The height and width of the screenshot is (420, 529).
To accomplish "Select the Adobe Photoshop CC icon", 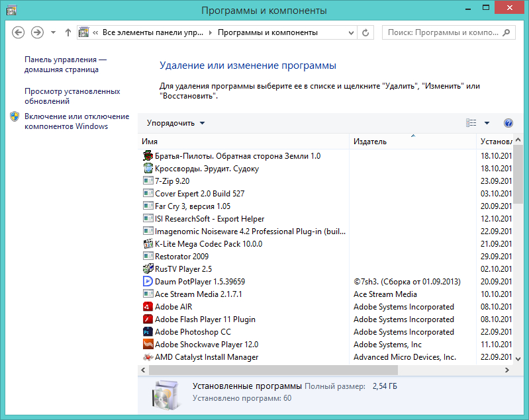I will 148,331.
